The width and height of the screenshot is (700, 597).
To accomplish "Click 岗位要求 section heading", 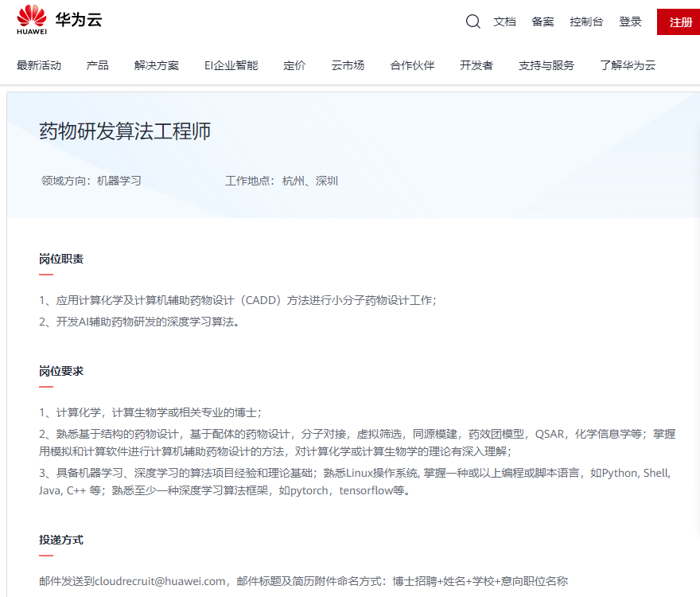I will pos(61,372).
